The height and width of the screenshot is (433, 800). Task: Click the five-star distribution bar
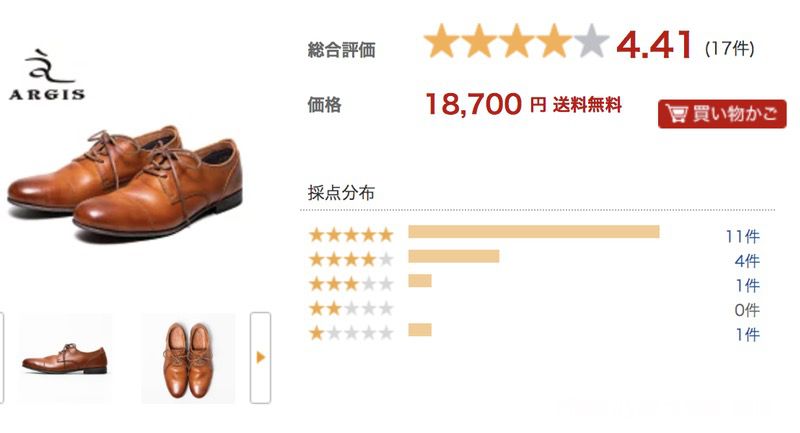pos(534,232)
